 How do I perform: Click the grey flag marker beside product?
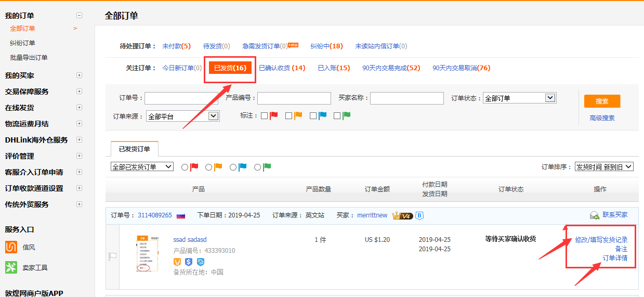coord(112,256)
